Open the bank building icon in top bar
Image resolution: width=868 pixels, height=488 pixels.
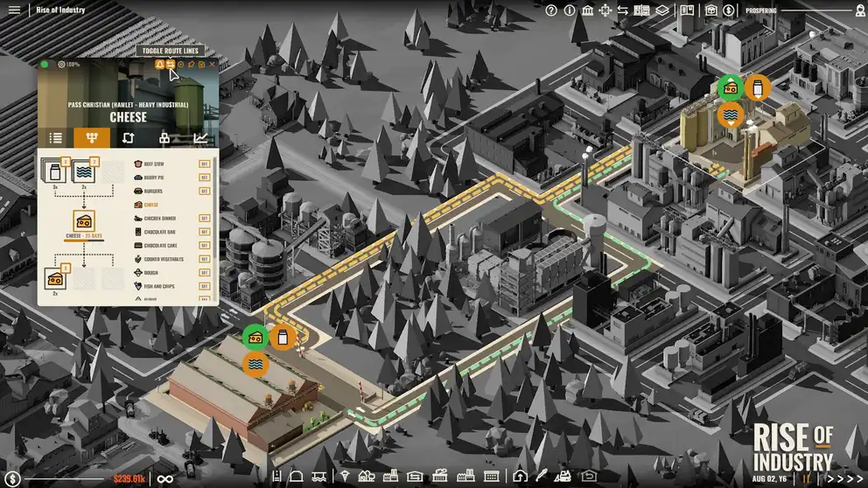(x=587, y=10)
